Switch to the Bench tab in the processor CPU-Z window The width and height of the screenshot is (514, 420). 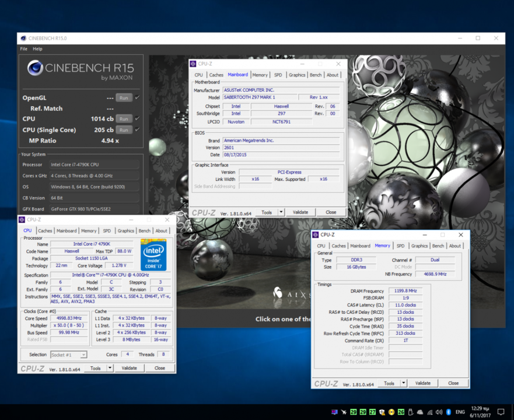coord(144,231)
